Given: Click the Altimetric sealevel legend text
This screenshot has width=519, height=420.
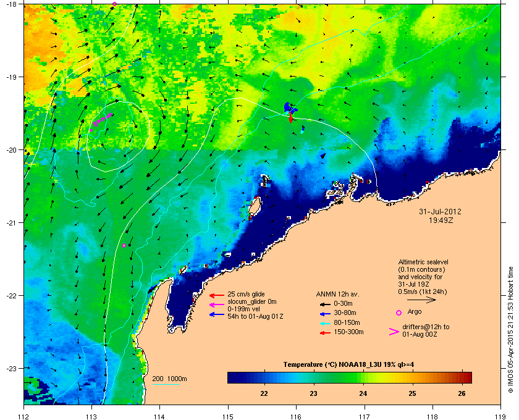Looking at the screenshot, I should point(423,262).
